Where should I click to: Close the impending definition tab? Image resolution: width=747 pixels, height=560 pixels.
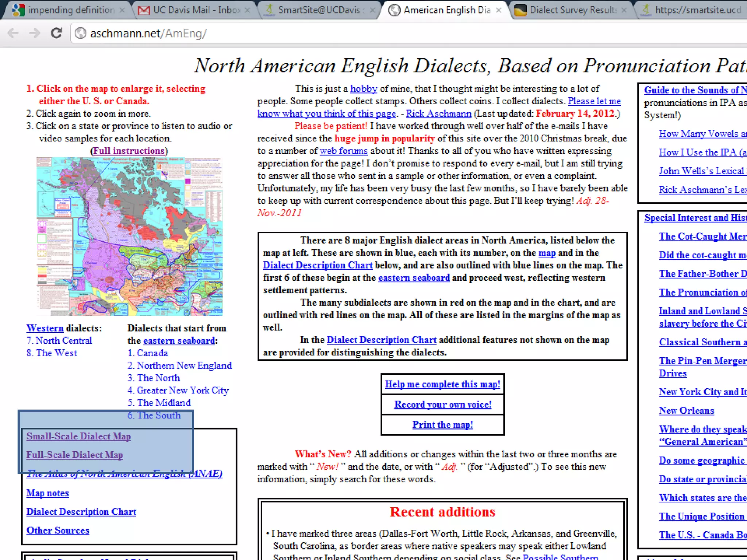[x=122, y=10]
